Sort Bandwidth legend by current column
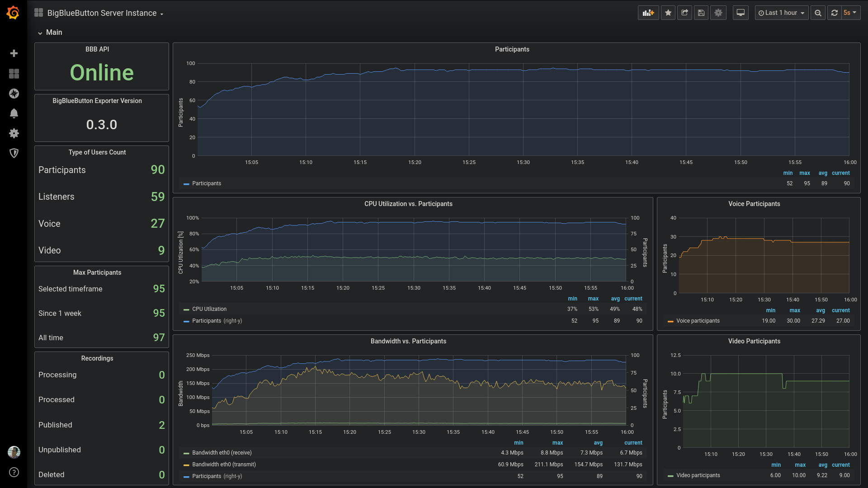This screenshot has width=868, height=488. tap(633, 443)
